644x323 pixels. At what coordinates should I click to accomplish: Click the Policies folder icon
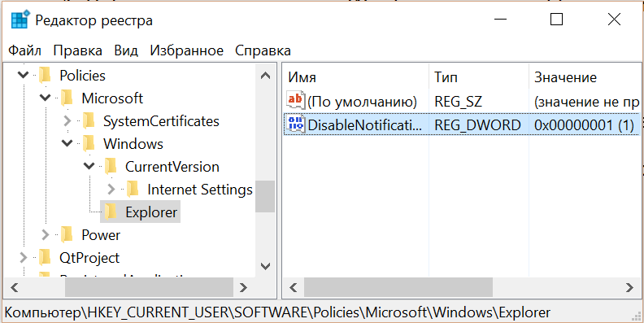coord(45,75)
